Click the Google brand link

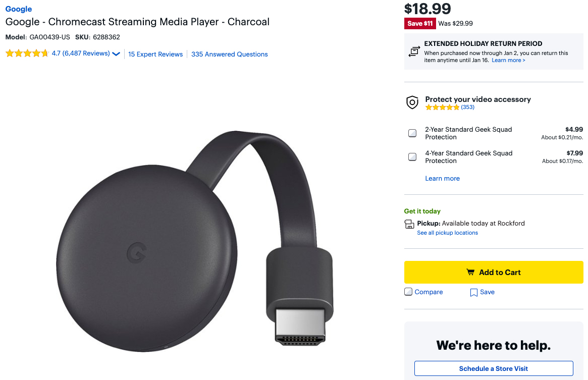tap(19, 9)
